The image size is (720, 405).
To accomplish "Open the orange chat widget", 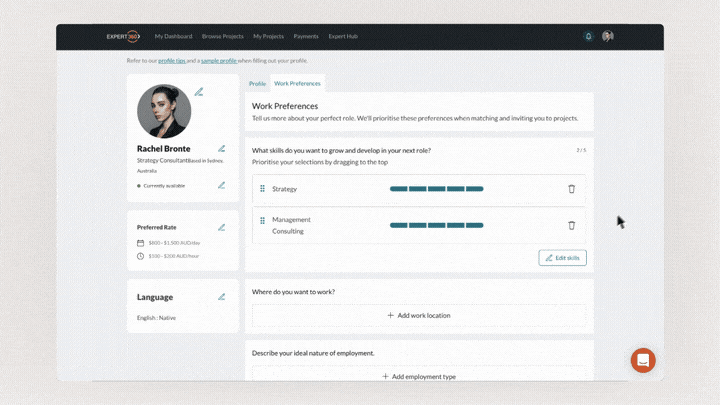I will coord(643,360).
